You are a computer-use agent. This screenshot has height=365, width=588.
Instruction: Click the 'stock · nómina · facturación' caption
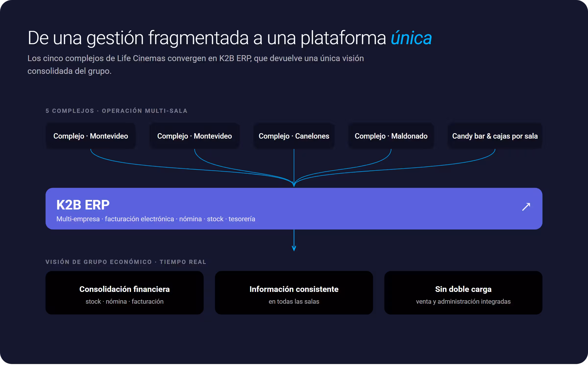tap(124, 301)
